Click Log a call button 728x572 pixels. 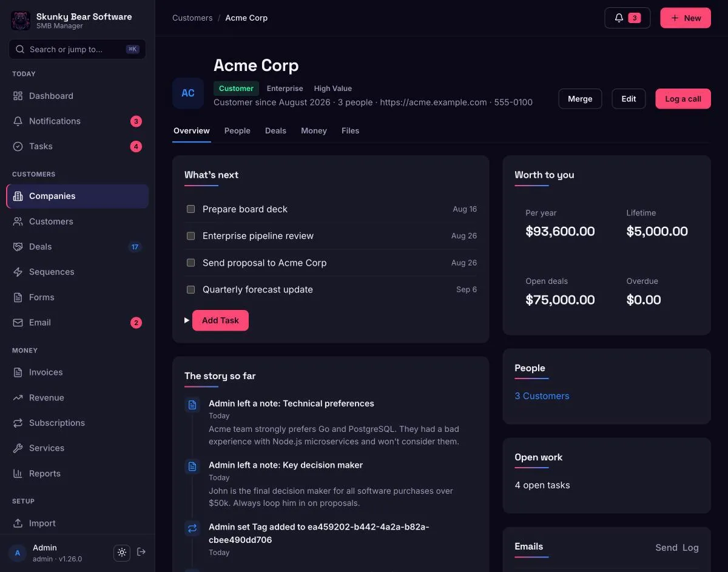point(683,99)
